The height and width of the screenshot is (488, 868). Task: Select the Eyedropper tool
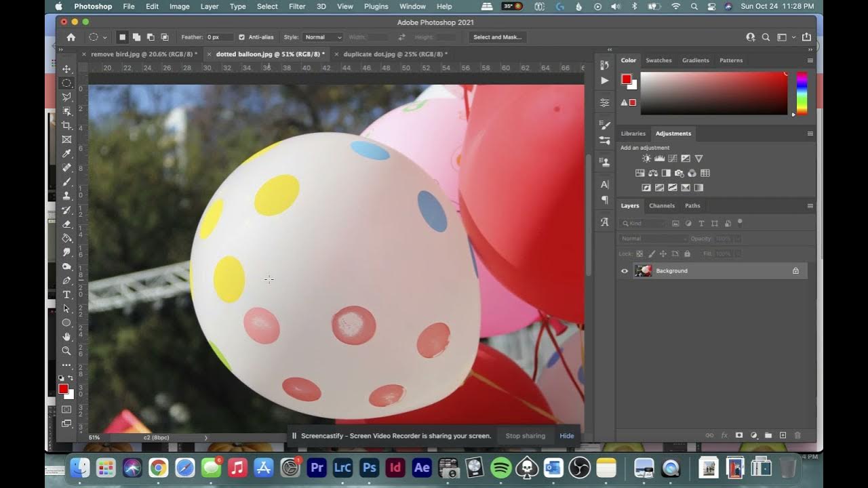(x=66, y=154)
